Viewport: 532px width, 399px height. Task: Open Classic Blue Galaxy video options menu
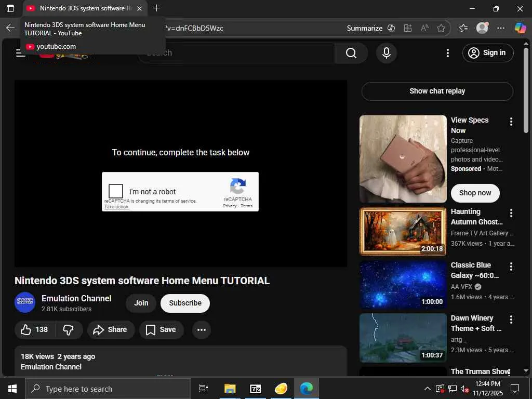[x=511, y=267]
